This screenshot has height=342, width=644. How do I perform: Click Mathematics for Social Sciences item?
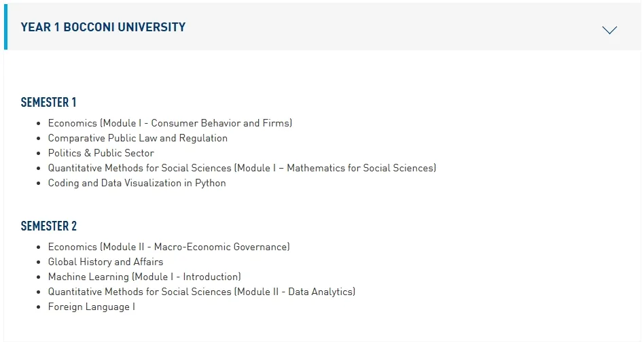tap(242, 168)
